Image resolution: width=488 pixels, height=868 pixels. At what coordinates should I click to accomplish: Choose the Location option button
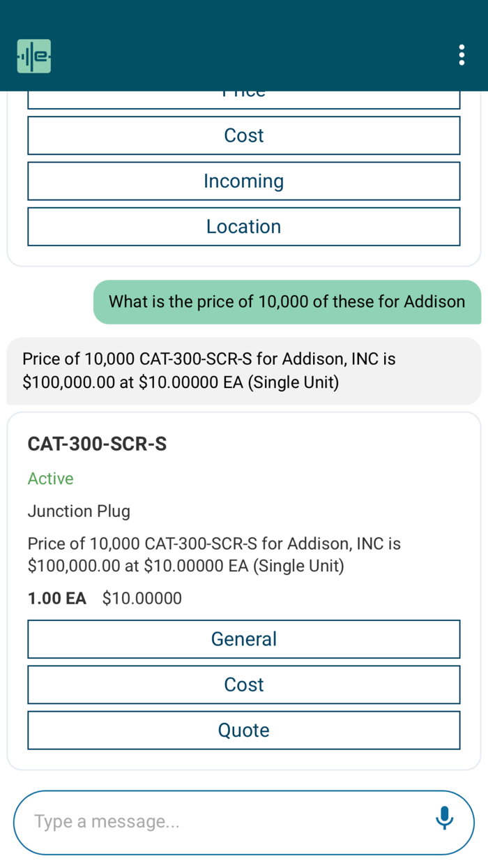pyautogui.click(x=244, y=227)
